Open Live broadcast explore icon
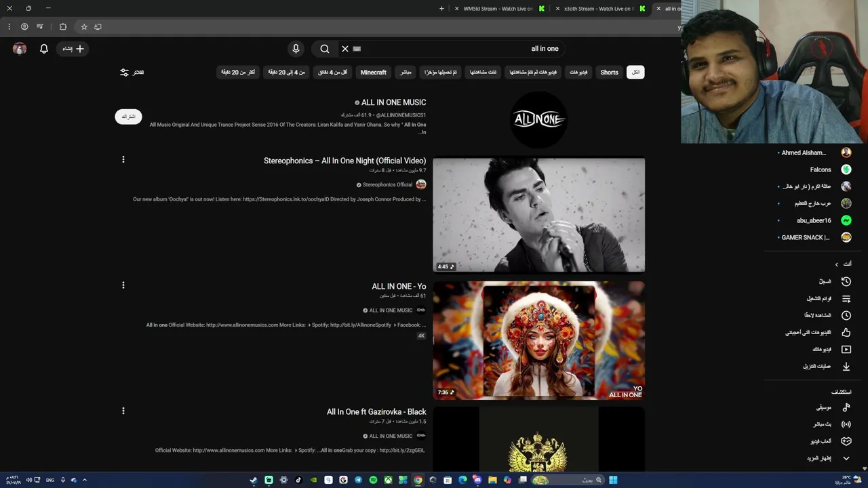Image resolution: width=868 pixels, height=488 pixels. coord(846,424)
